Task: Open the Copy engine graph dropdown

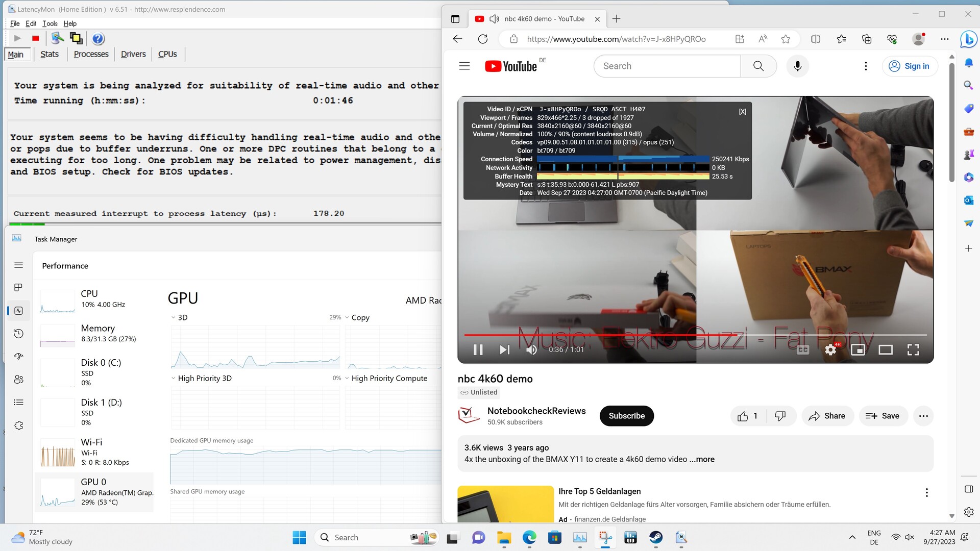Action: pyautogui.click(x=347, y=317)
